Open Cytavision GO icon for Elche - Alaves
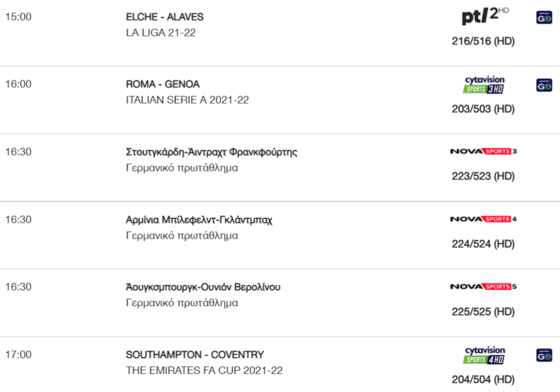 point(544,17)
